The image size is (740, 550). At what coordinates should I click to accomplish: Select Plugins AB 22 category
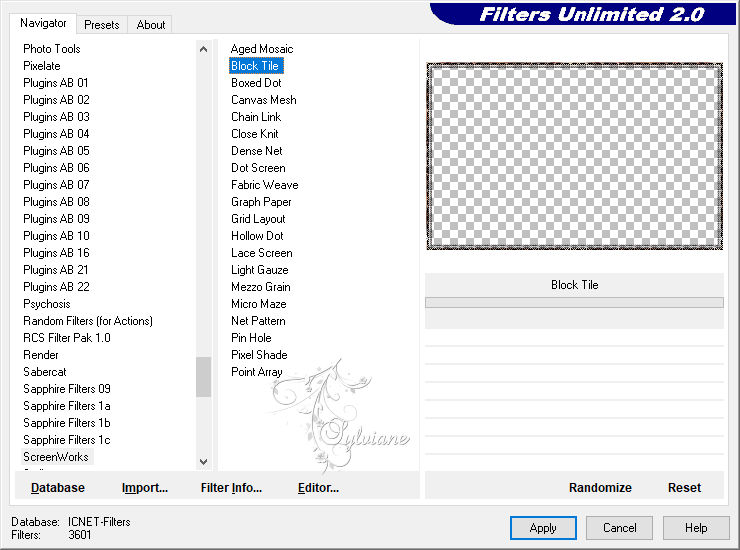(56, 287)
